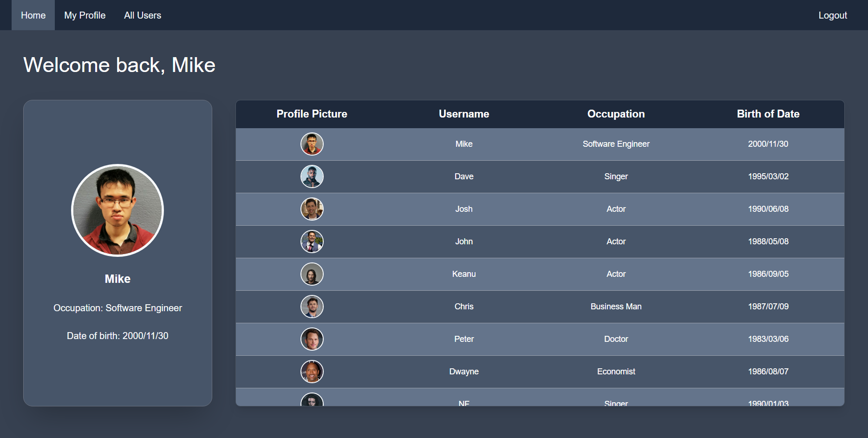868x438 pixels.
Task: Open Peter's avatar in the table
Action: click(x=312, y=339)
